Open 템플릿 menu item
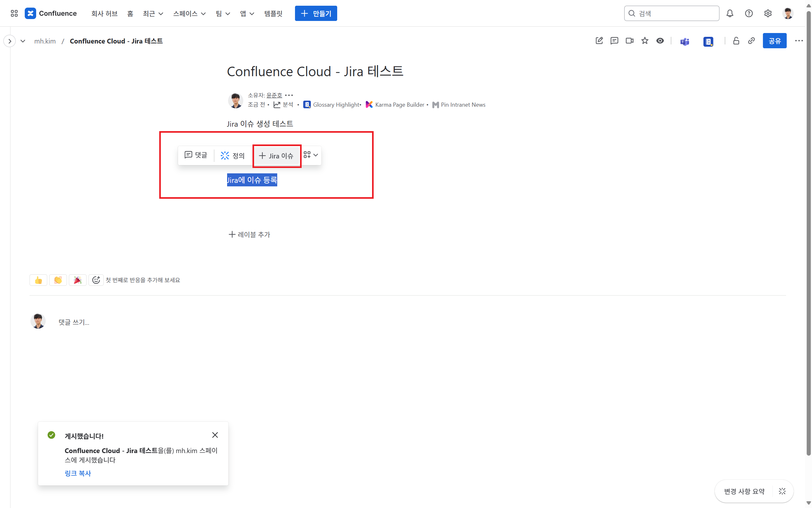 (x=273, y=13)
